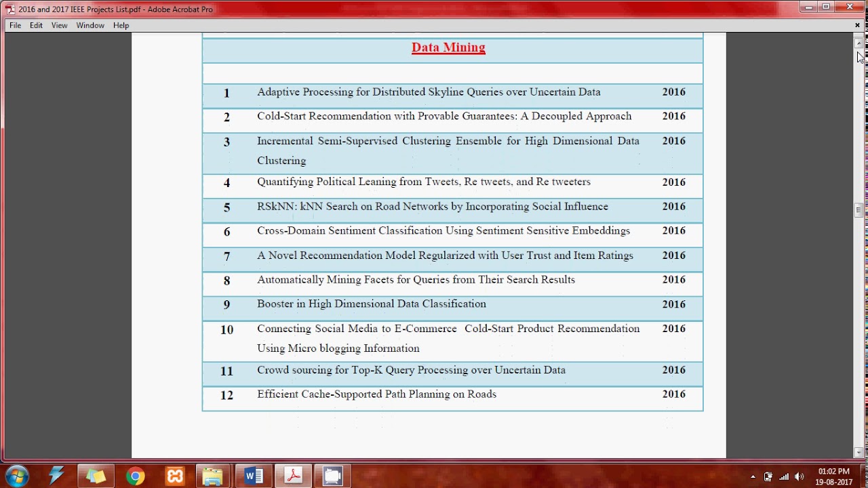Viewport: 868px width, 488px height.
Task: Open the View menu
Action: click(60, 25)
